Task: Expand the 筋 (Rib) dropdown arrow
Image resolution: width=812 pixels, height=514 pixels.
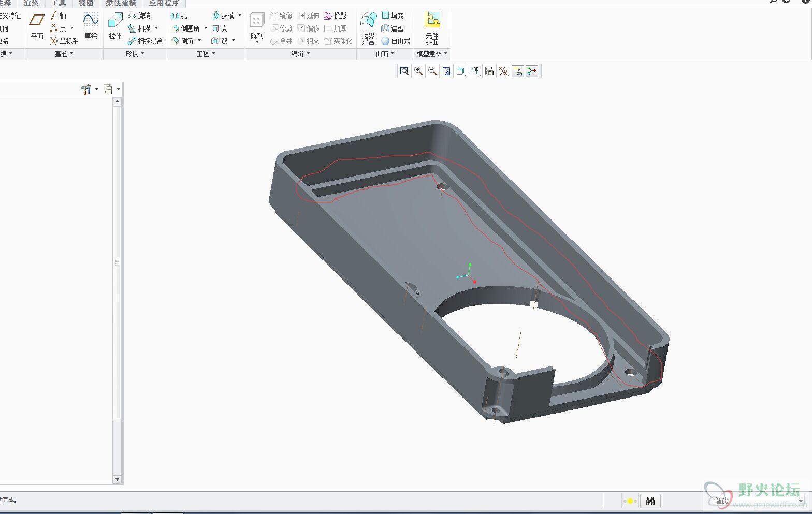Action: tap(234, 41)
